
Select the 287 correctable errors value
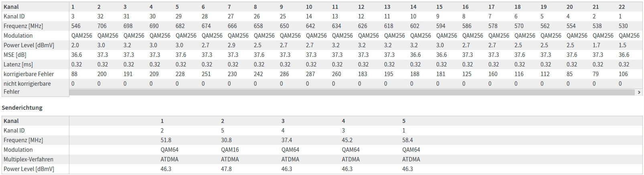point(311,74)
